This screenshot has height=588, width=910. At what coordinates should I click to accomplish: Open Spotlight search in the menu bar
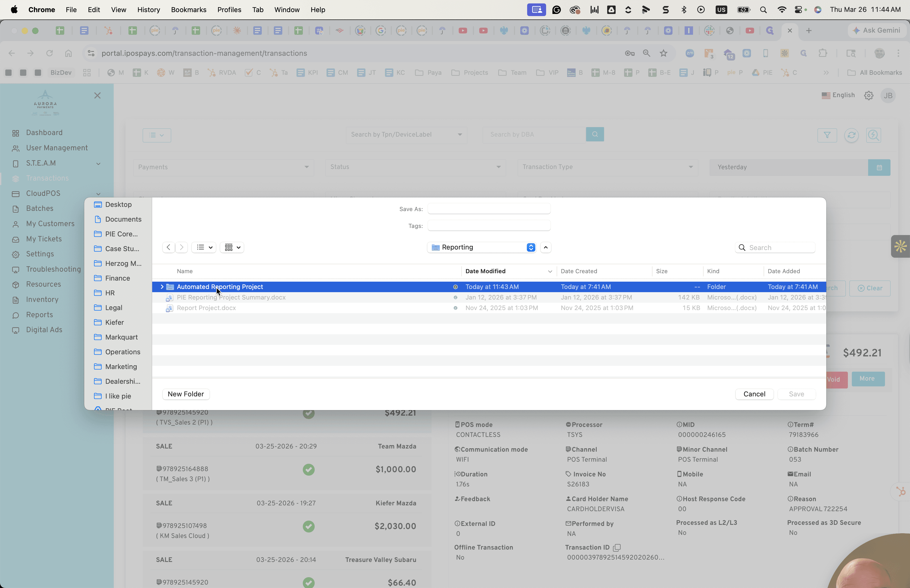coord(763,10)
